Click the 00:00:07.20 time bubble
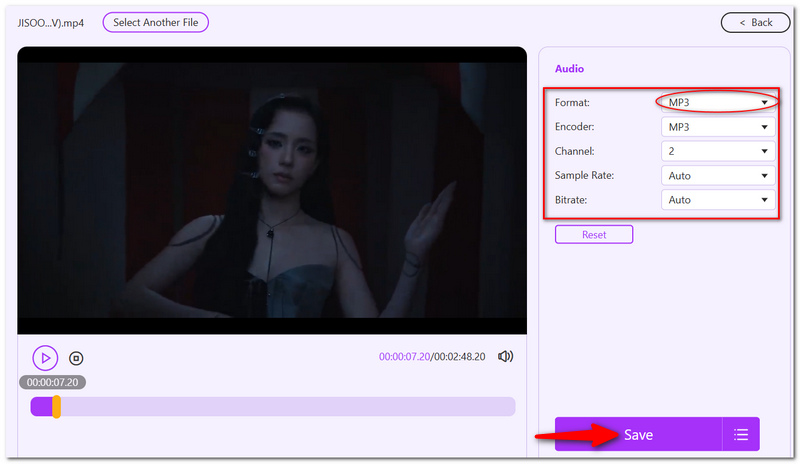The width and height of the screenshot is (800, 464). pos(53,382)
